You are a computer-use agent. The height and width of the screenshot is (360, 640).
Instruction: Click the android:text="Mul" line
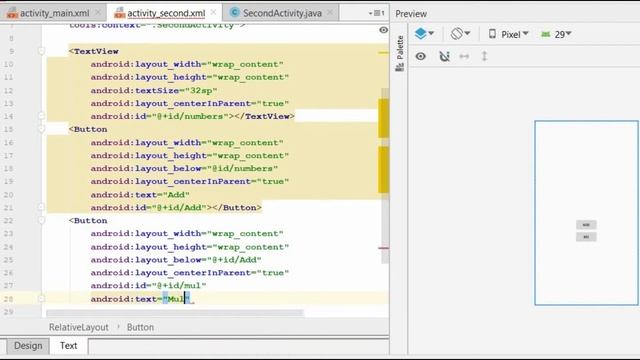(x=140, y=299)
